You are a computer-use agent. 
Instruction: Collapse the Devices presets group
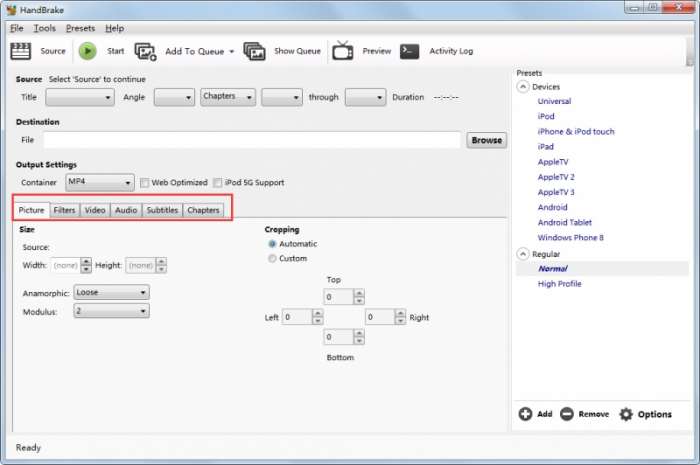pos(523,87)
